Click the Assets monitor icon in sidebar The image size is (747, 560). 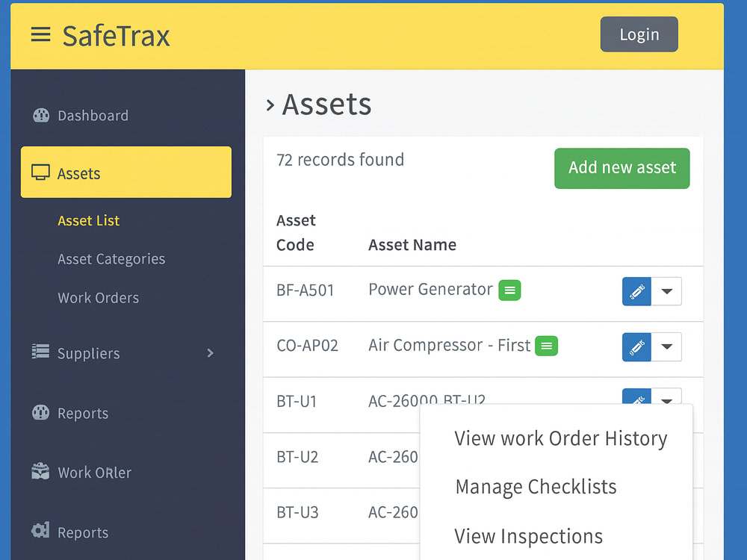[x=40, y=172]
